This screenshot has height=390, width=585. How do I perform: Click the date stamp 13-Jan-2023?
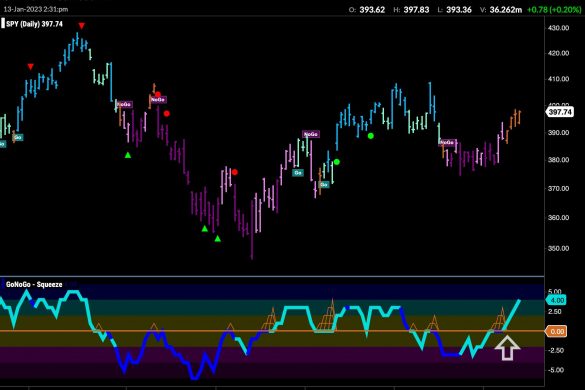pyautogui.click(x=22, y=9)
